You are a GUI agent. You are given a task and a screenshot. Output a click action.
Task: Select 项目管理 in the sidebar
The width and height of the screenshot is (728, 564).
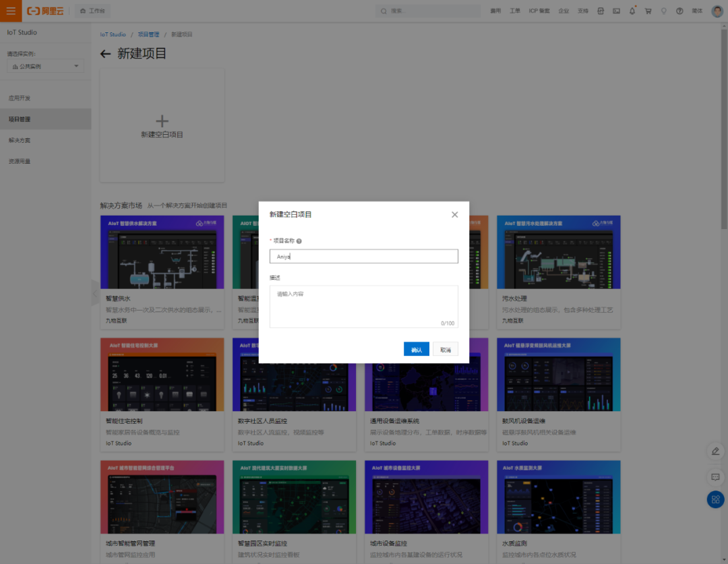pyautogui.click(x=46, y=119)
